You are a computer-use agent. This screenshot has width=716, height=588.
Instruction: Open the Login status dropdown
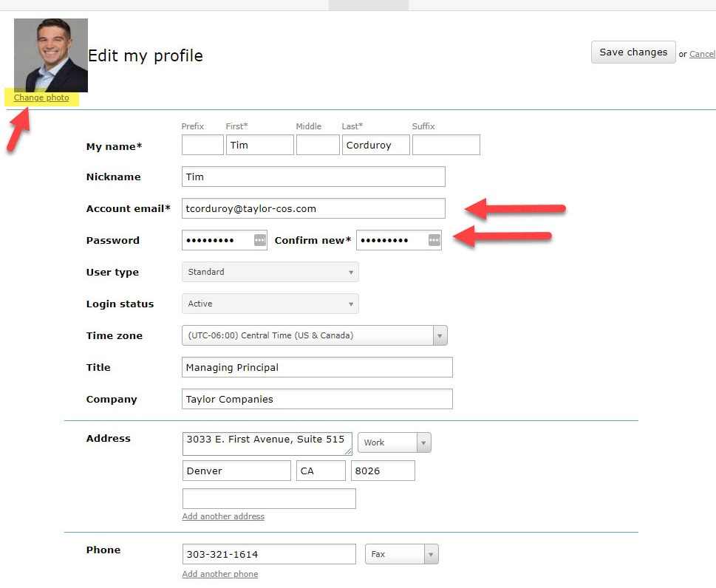[x=270, y=304]
